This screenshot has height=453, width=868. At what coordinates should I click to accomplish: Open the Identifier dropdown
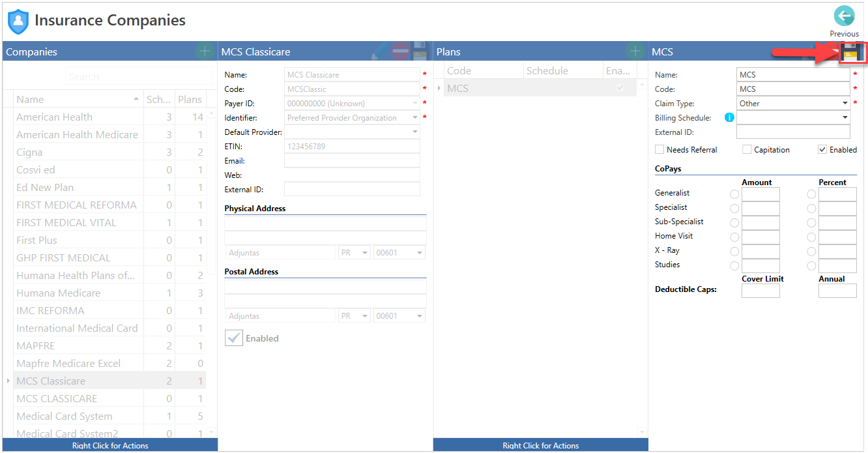(x=415, y=117)
